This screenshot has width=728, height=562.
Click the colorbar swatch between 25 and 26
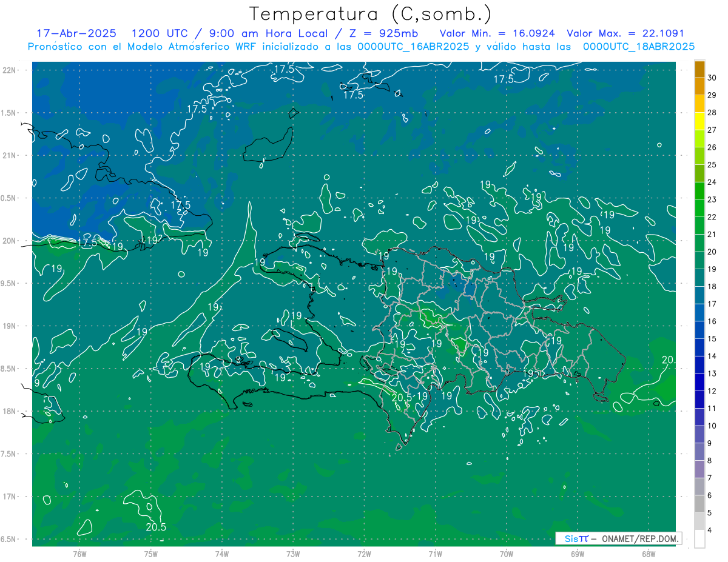699,156
